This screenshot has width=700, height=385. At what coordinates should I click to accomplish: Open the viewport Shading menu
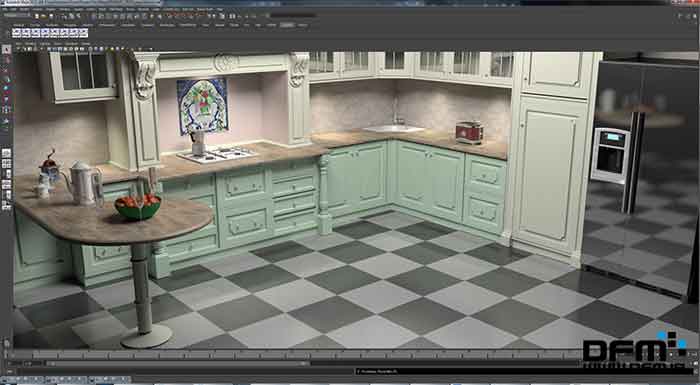coord(31,44)
